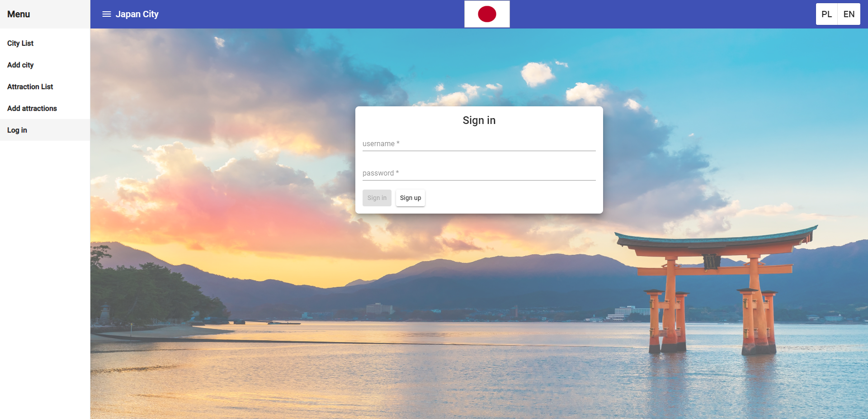The image size is (868, 419).
Task: Toggle the hamburger menu icon
Action: pos(107,14)
